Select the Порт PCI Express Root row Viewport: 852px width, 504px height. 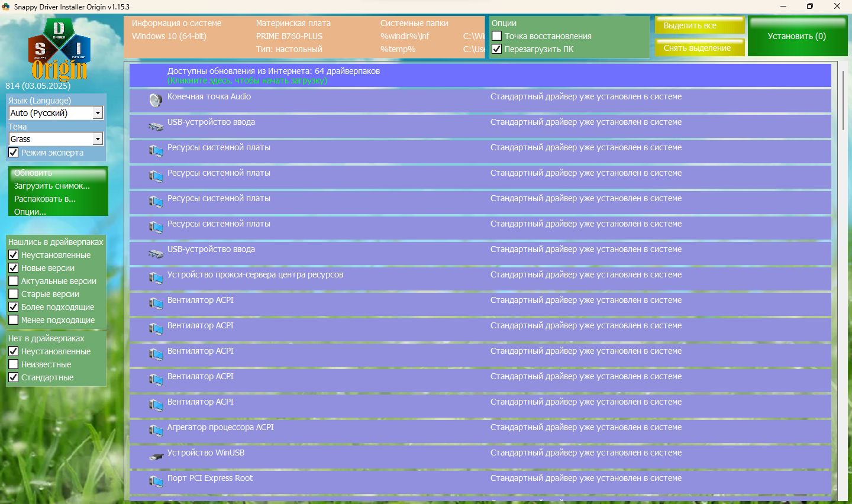point(480,482)
